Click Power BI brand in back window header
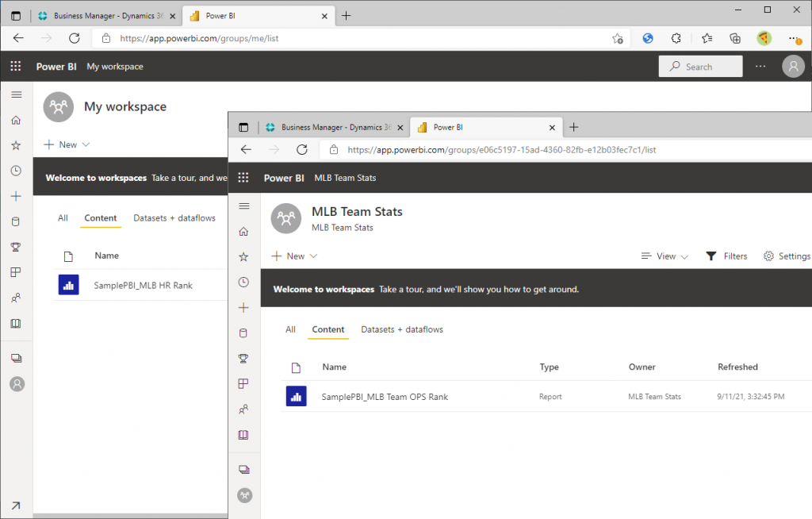Screen dimensions: 812x519 pyautogui.click(x=56, y=67)
